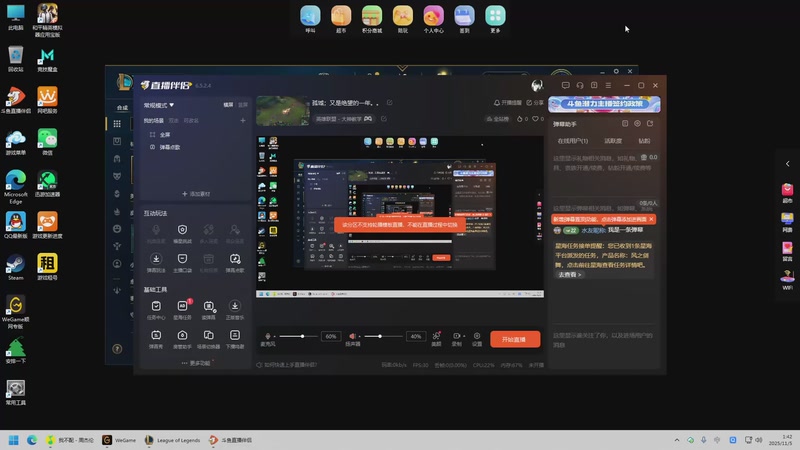Mute the 麦克风 microphone icon
The height and width of the screenshot is (450, 800).
click(268, 336)
